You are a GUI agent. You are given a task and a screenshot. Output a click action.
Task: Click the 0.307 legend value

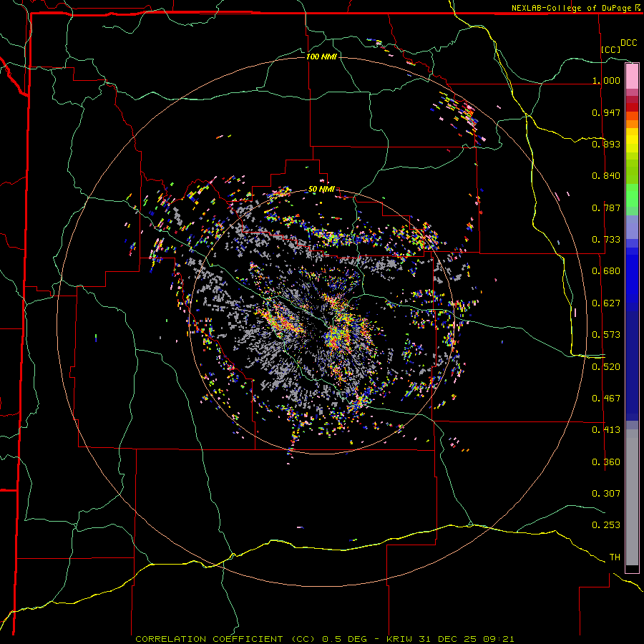(x=606, y=494)
